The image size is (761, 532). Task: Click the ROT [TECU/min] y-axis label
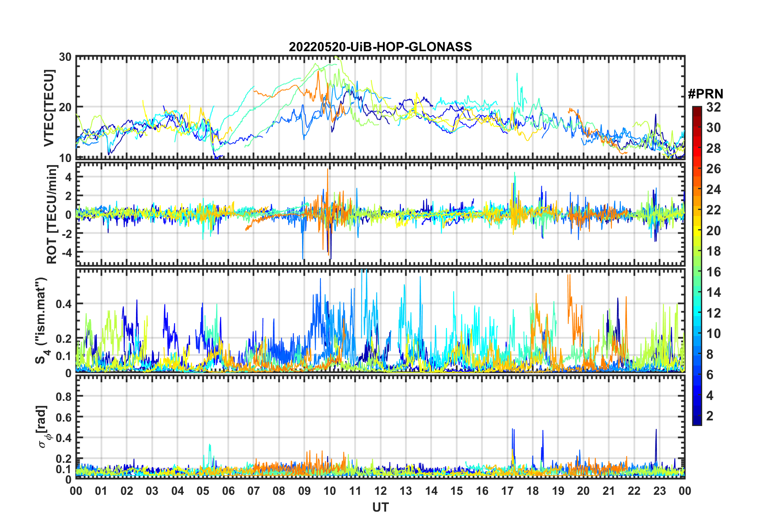click(x=52, y=214)
